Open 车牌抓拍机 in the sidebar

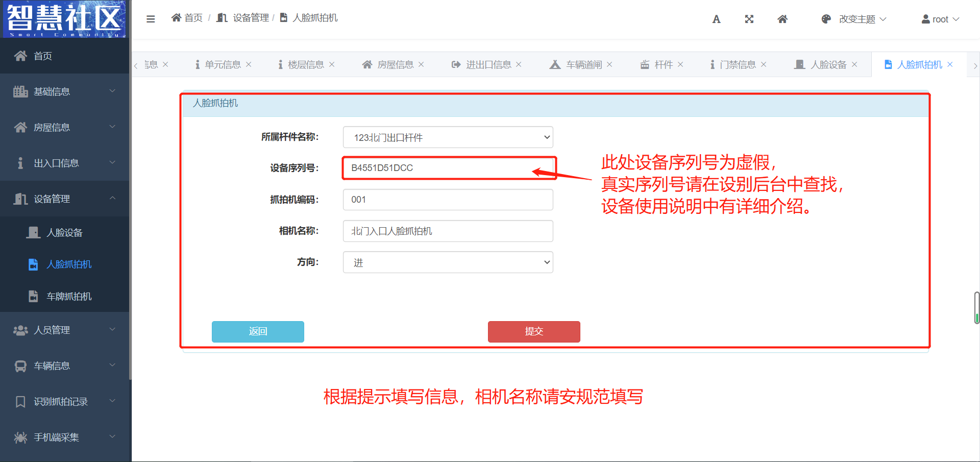[x=69, y=297]
